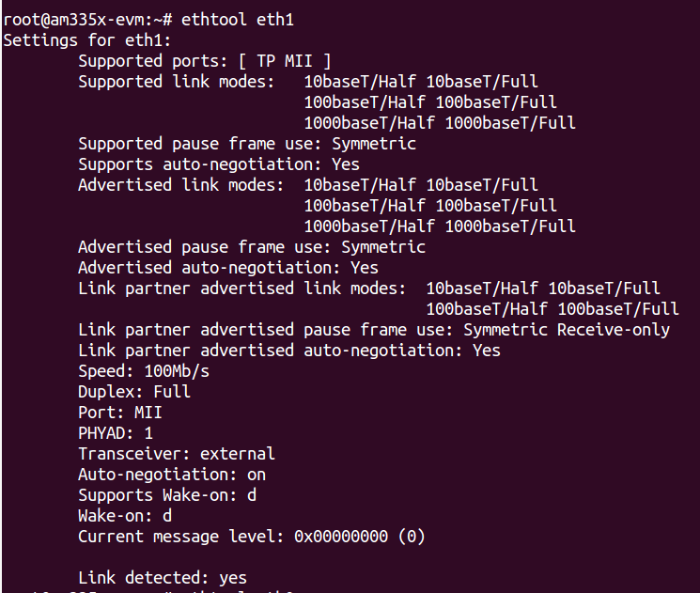Viewport: 700px width, 593px height.
Task: Click the root@am335x-evm prompt on the first line
Action: point(80,19)
